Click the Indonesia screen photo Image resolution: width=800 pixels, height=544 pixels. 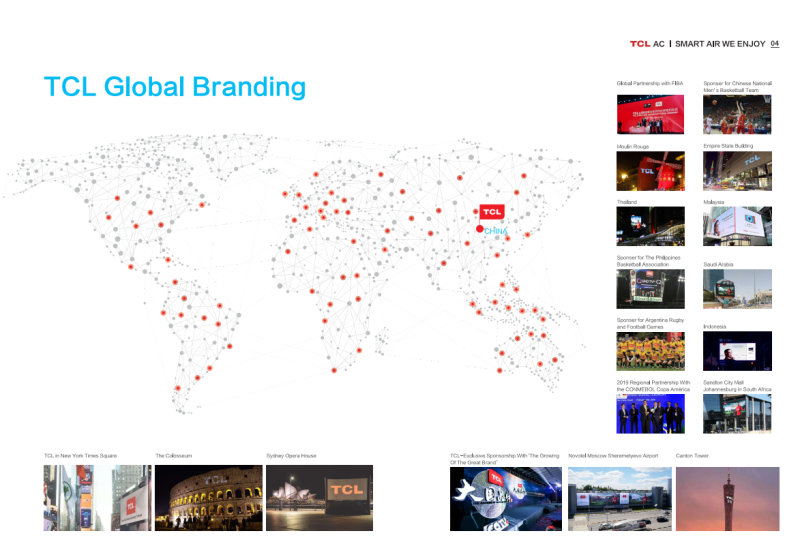point(737,350)
